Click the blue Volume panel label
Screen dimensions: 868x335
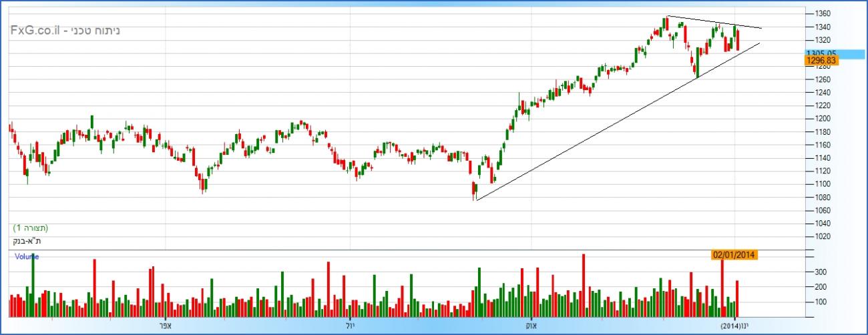(27, 257)
